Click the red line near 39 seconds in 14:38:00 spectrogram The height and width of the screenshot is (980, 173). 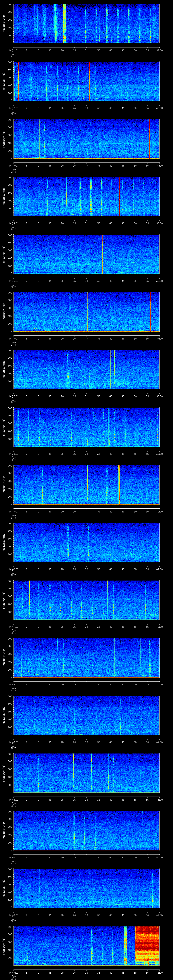pos(109,427)
